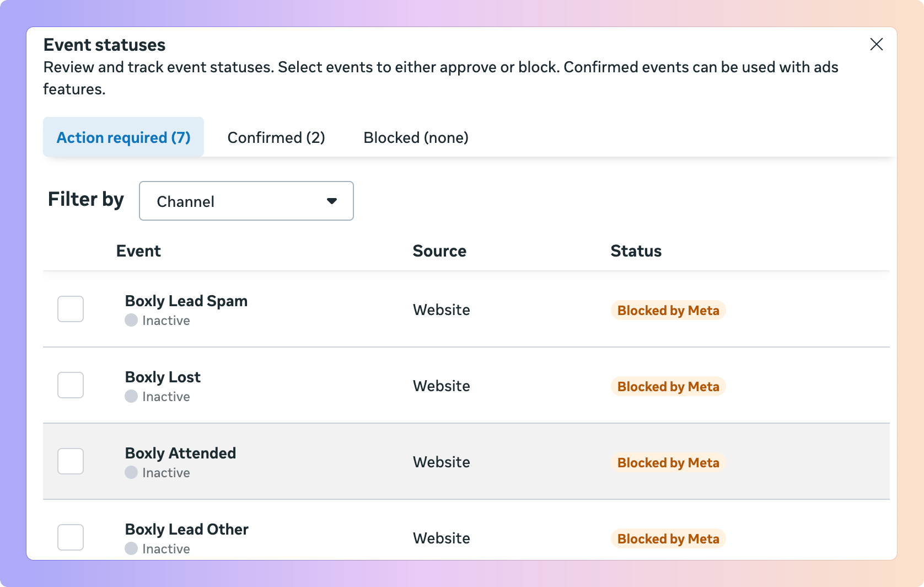Click inactive status dot under Boxly Lead Spam

pos(131,320)
